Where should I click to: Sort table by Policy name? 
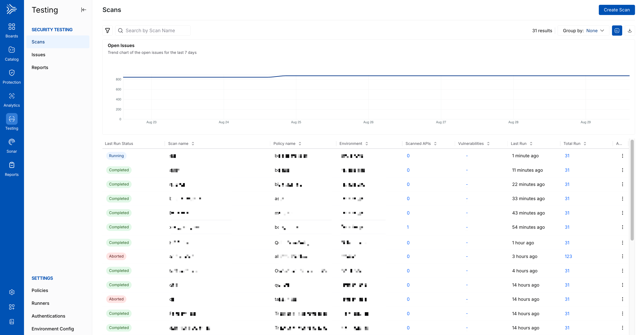point(300,143)
